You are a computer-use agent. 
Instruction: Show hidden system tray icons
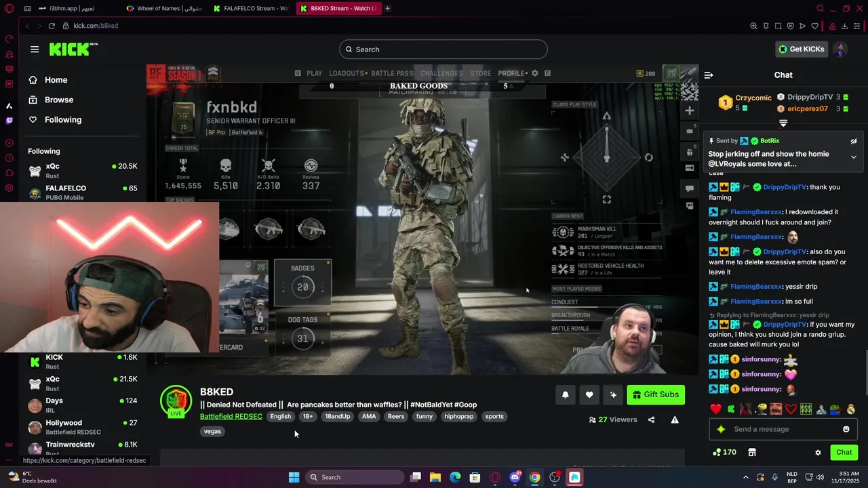tap(745, 477)
